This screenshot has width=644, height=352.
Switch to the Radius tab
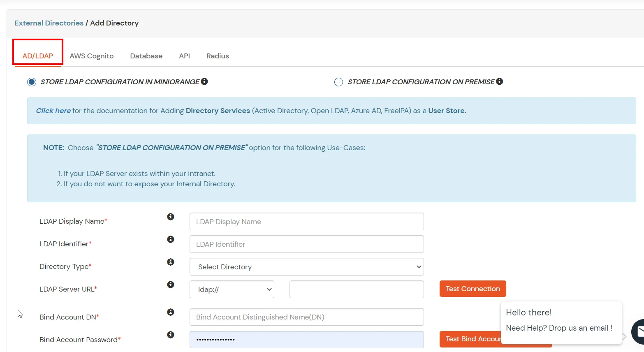point(218,56)
